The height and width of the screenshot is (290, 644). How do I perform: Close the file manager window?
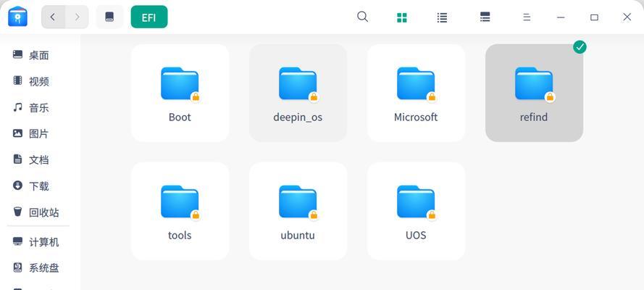point(627,17)
